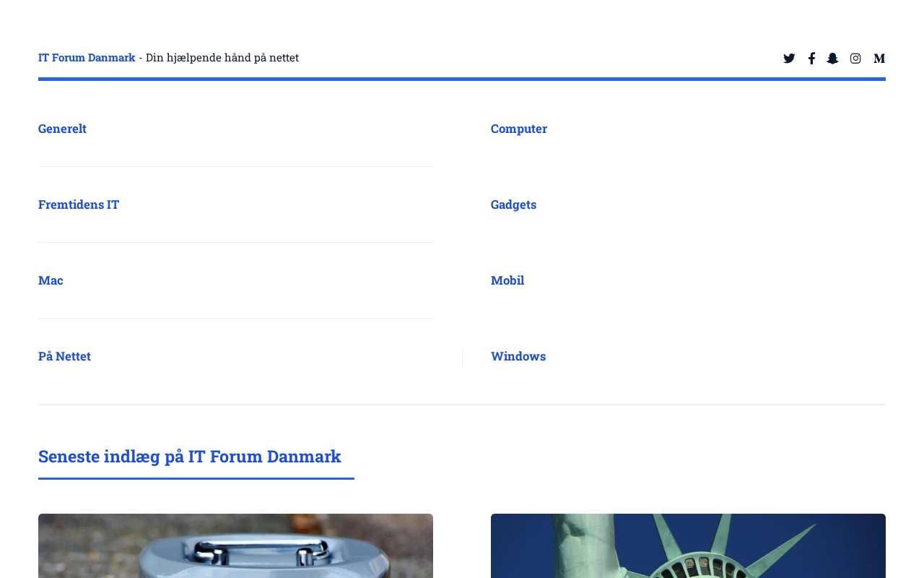Open the Generelt category
Viewport: 924px width, 578px height.
pyautogui.click(x=62, y=129)
